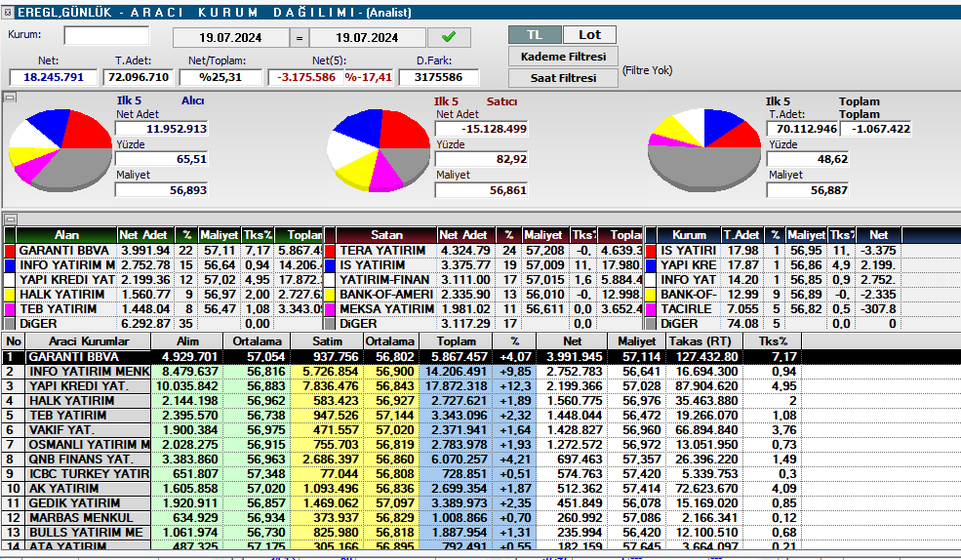961x560 pixels.
Task: Sort main table by Toplam column
Action: point(456,341)
